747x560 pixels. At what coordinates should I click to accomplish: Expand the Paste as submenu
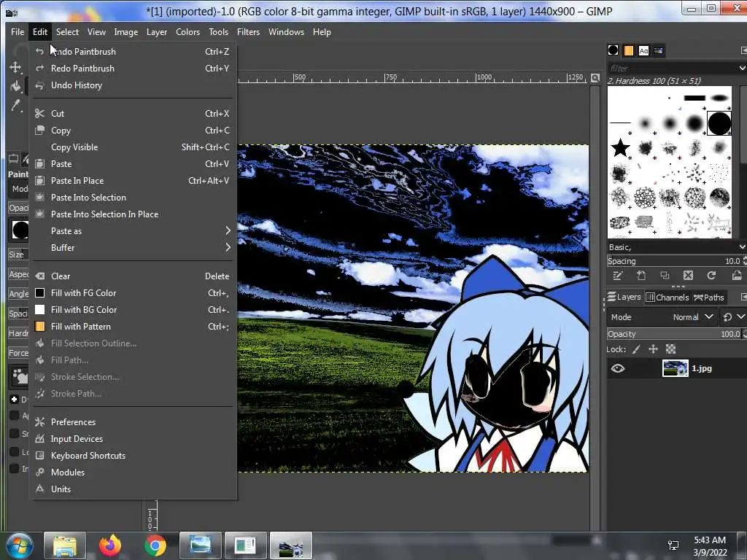pyautogui.click(x=133, y=231)
